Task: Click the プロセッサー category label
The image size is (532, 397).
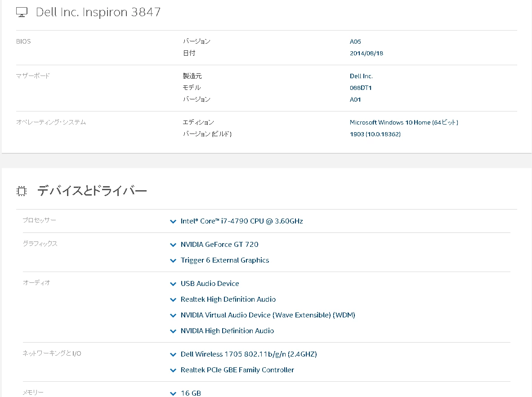Action: pyautogui.click(x=40, y=220)
